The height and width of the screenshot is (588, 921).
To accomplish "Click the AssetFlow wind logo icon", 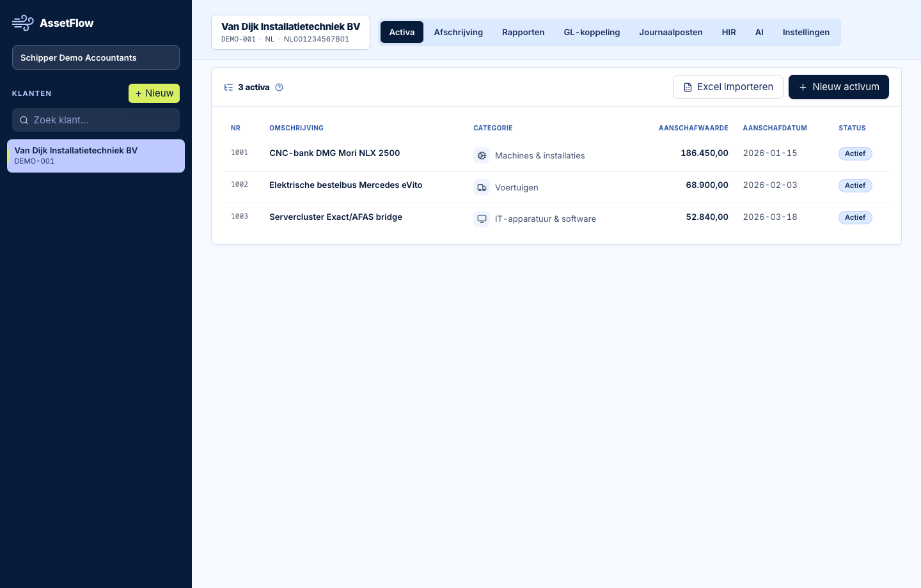I will click(x=23, y=23).
